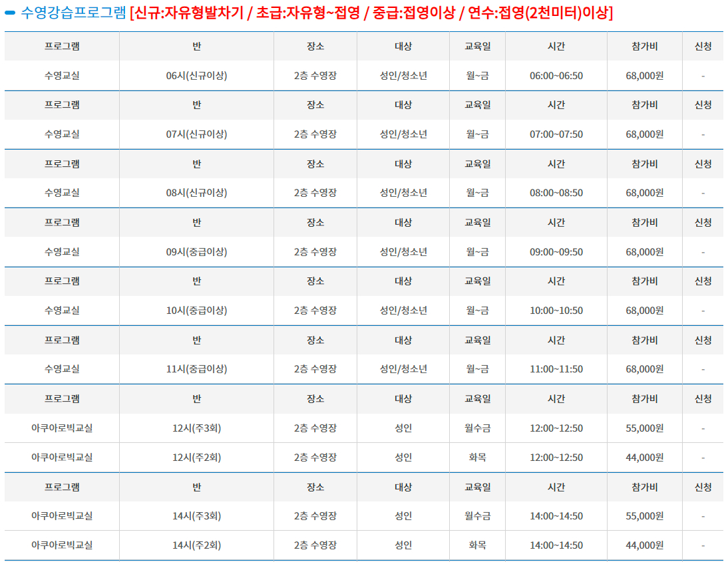
Task: Click 44,000원 fee in the 12시(주2회) row
Action: click(x=644, y=458)
